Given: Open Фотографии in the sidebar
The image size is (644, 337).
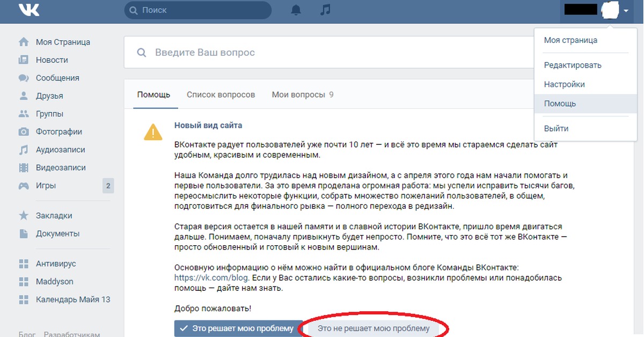Looking at the screenshot, I should pos(59,132).
